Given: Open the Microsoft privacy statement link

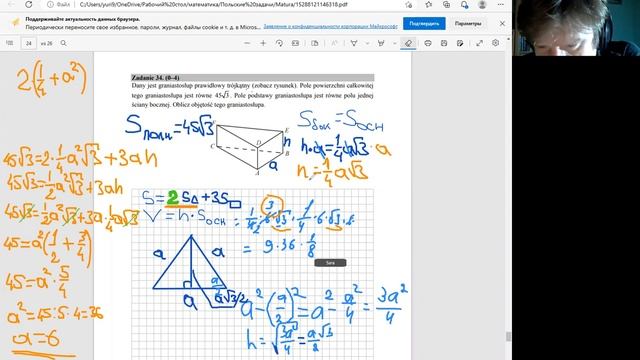Looking at the screenshot, I should tap(330, 27).
